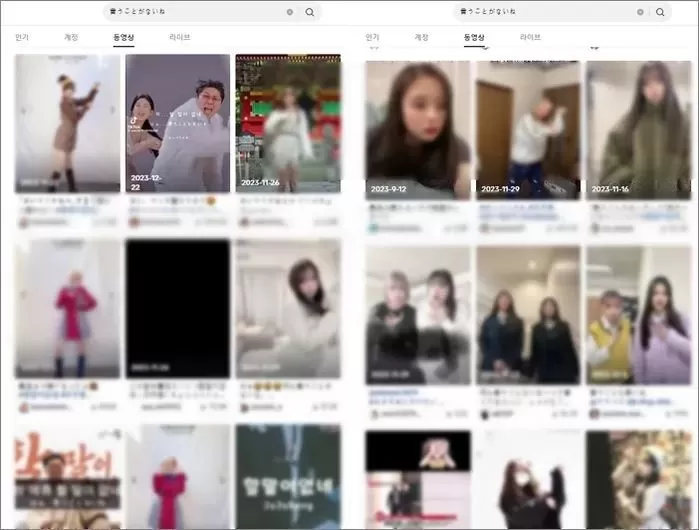Open second-row video of person in pink coat
The image size is (699, 530).
[67, 308]
